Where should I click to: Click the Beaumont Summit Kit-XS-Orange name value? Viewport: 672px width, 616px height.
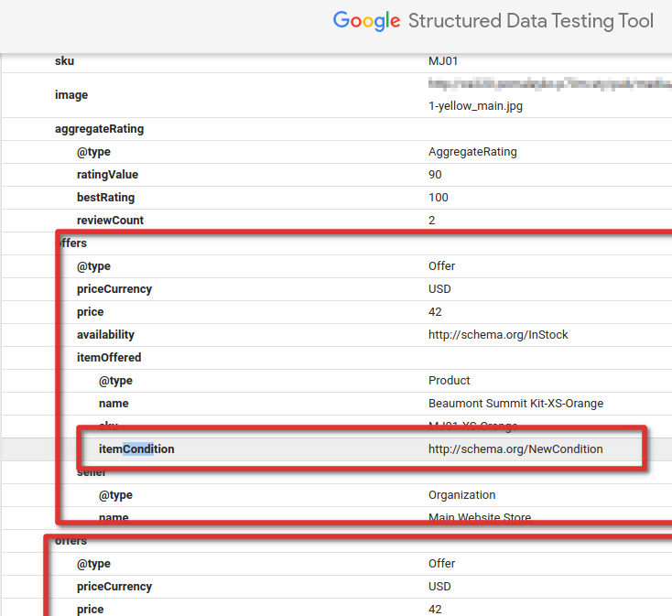click(515, 404)
